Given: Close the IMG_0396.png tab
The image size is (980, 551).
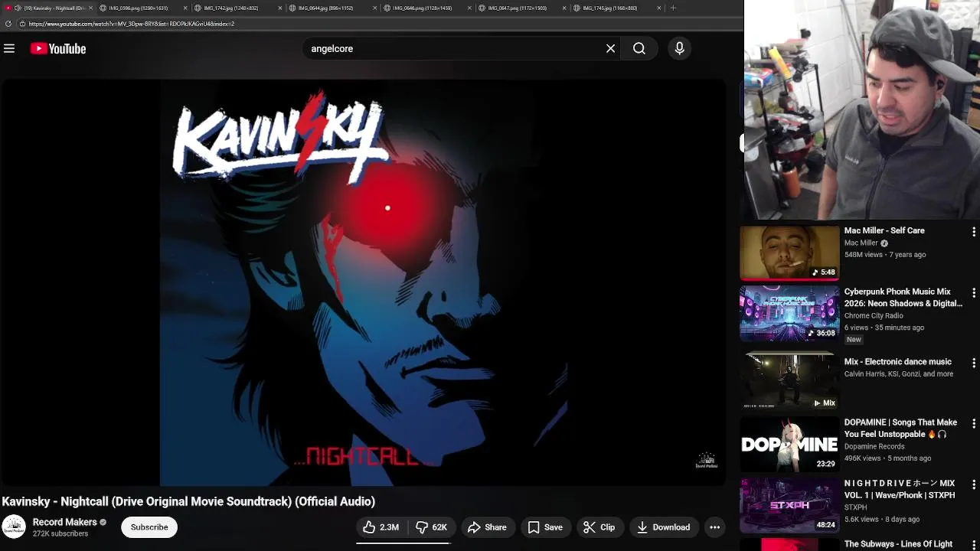Looking at the screenshot, I should tap(185, 8).
